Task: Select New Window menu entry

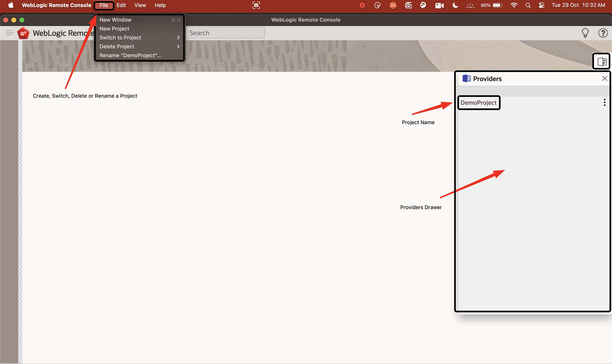Action: pos(115,20)
